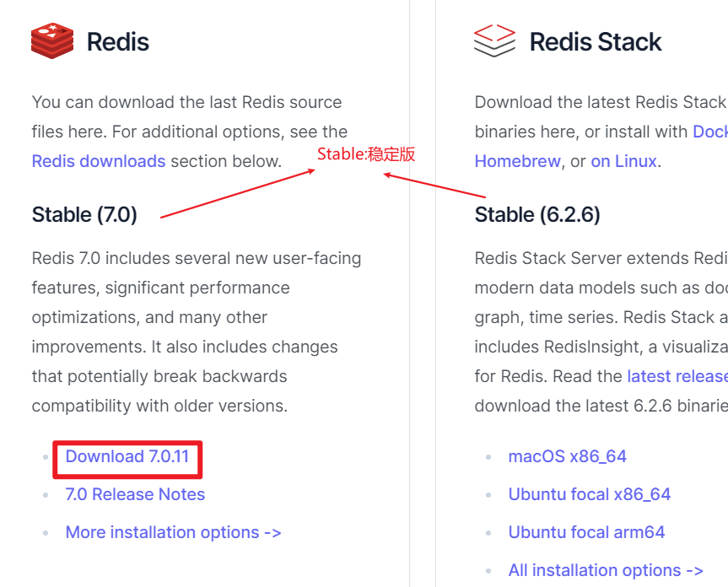Select the Ubuntu focal x86_64 download

coord(589,495)
